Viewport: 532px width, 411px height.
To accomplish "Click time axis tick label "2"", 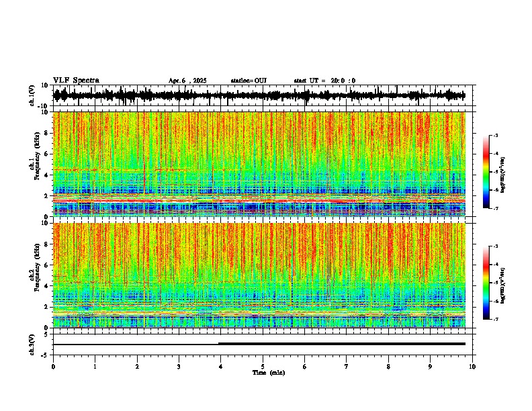I will pyautogui.click(x=137, y=367).
